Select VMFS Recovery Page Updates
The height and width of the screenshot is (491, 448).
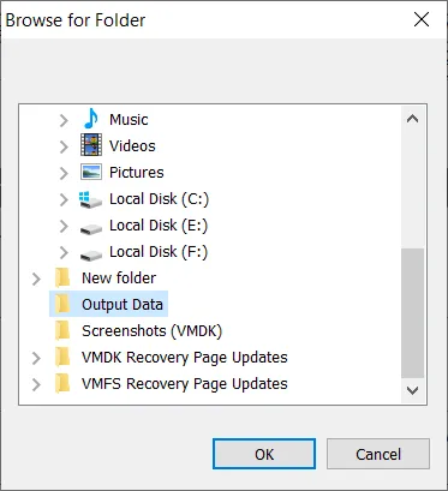tap(183, 383)
